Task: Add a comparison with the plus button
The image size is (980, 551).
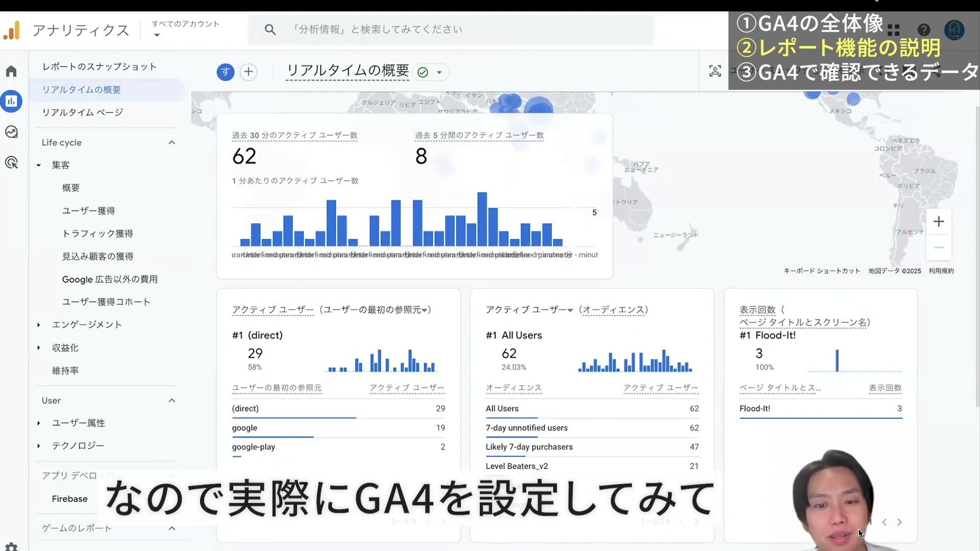Action: click(x=249, y=72)
